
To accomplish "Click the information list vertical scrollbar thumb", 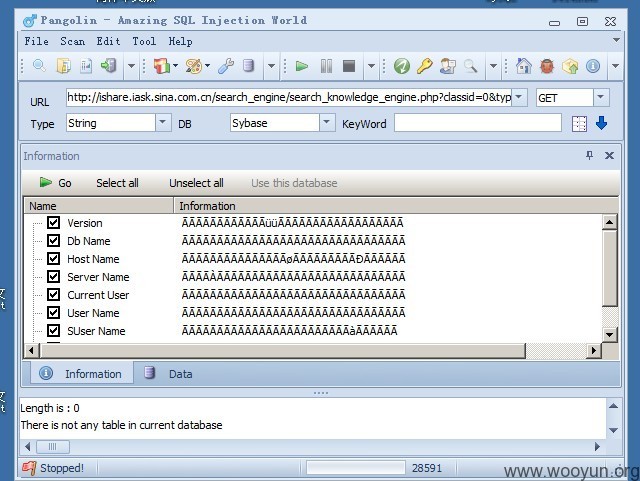I will pos(609,268).
